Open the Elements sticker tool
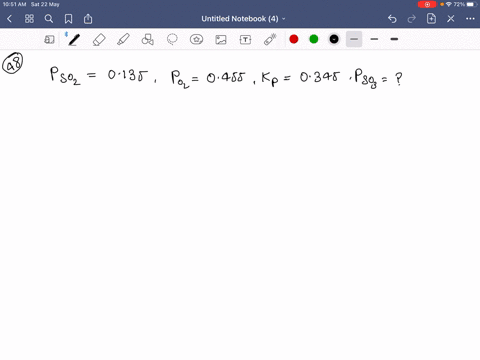The height and width of the screenshot is (360, 480). pyautogui.click(x=196, y=39)
